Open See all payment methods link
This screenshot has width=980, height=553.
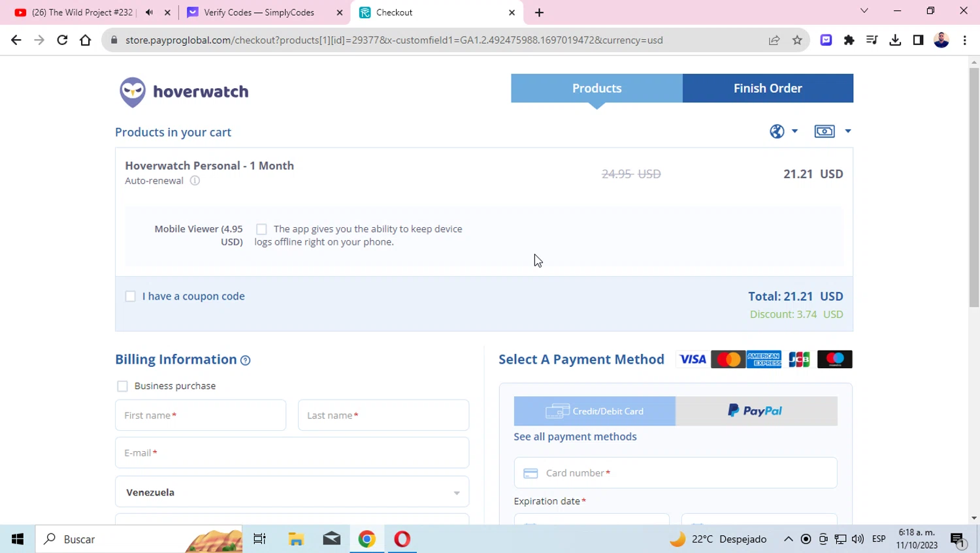click(x=575, y=437)
